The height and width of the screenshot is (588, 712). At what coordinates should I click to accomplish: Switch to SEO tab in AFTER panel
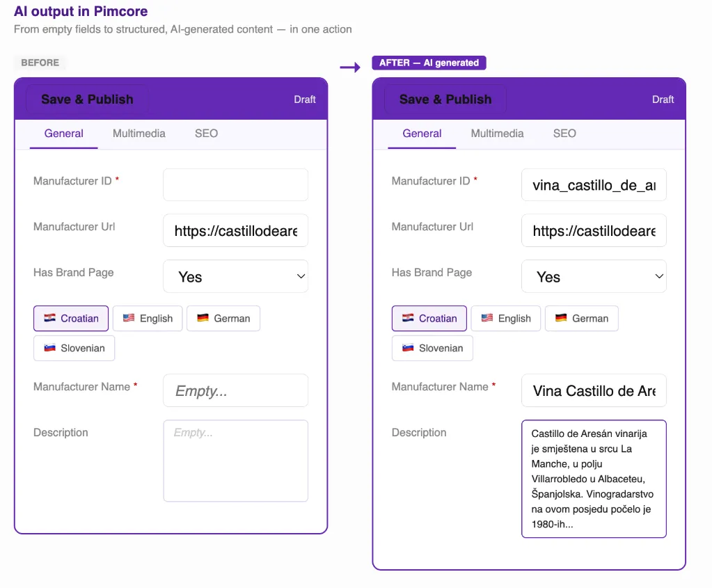click(x=564, y=134)
